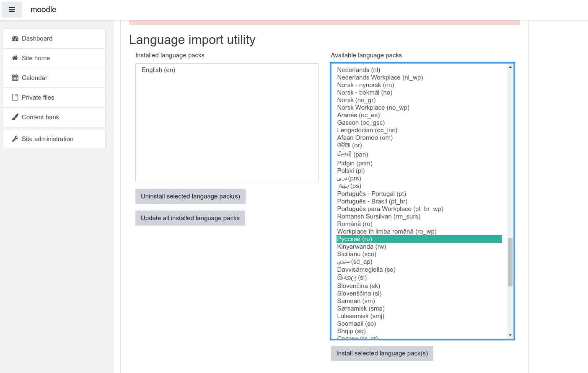
Task: Click the list scrollbar down arrow
Action: point(510,335)
